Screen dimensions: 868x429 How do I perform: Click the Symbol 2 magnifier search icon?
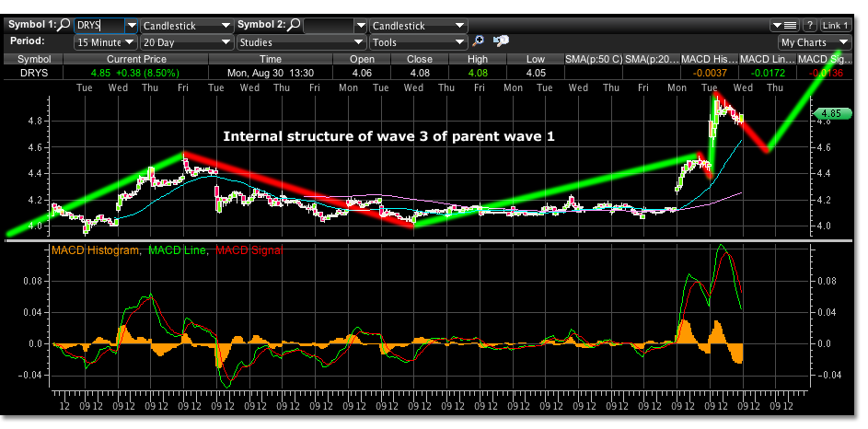pos(294,26)
